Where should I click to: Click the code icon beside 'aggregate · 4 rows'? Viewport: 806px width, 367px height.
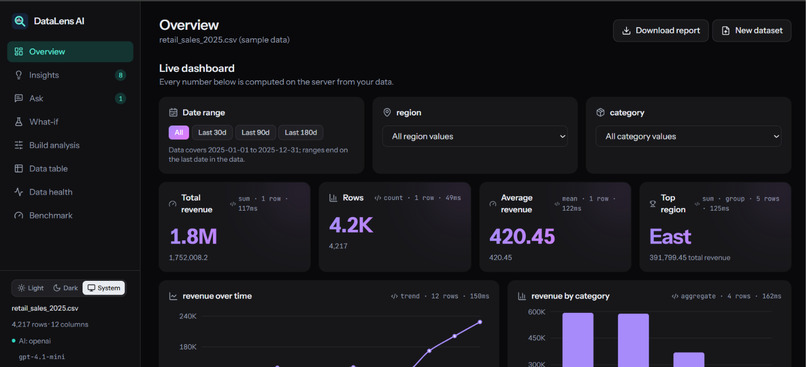point(674,296)
